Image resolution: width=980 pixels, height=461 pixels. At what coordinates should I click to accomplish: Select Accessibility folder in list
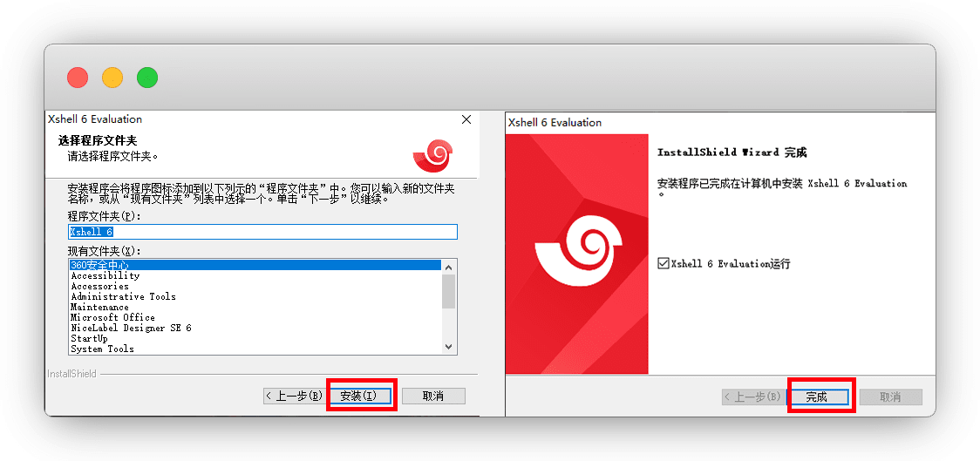[x=105, y=275]
